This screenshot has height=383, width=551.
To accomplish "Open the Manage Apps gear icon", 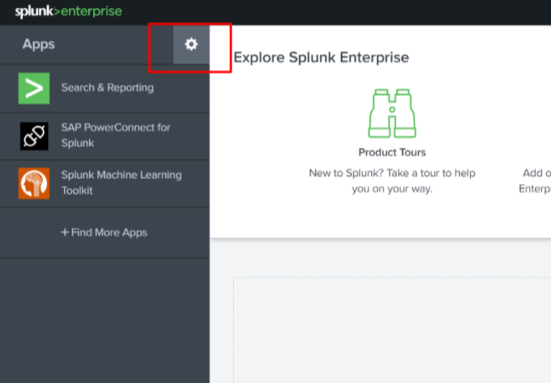I will [x=191, y=44].
